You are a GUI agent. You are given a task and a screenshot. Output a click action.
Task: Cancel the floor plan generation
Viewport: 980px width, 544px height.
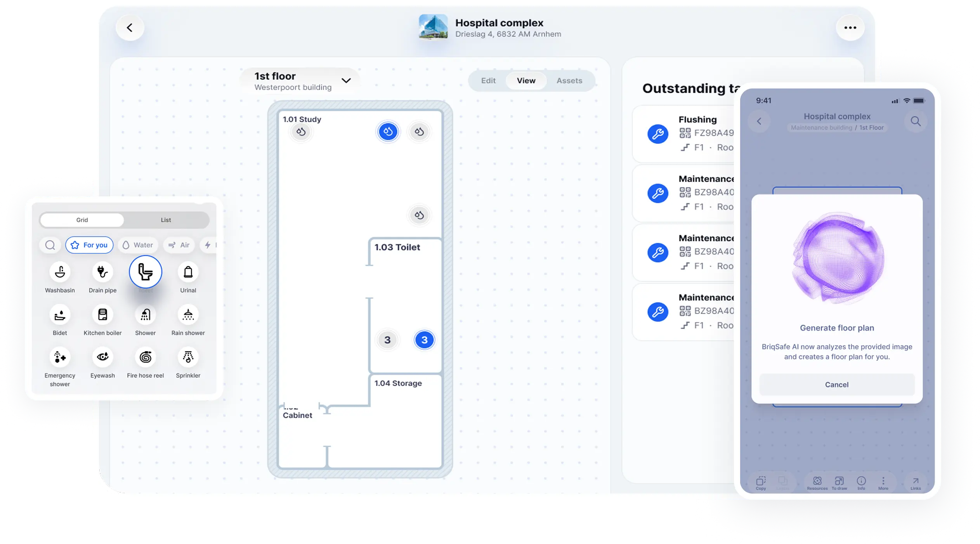click(x=836, y=385)
